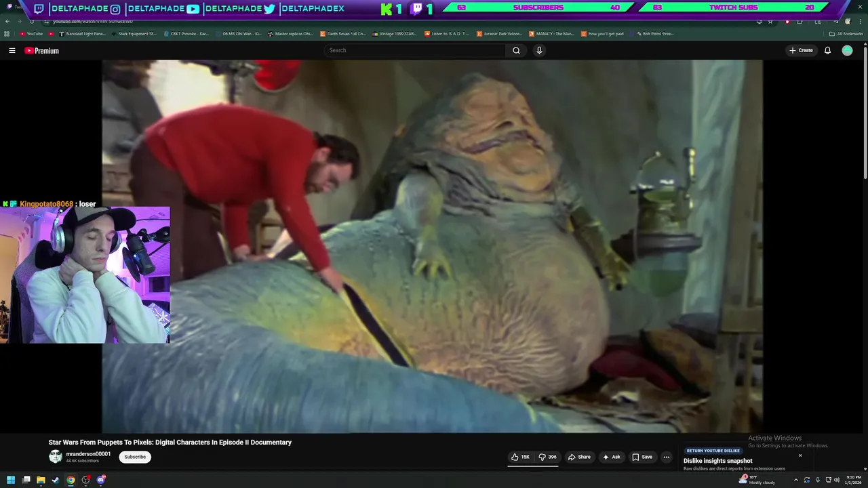The width and height of the screenshot is (868, 488).
Task: Open File Explorer from the taskbar
Action: tap(41, 480)
